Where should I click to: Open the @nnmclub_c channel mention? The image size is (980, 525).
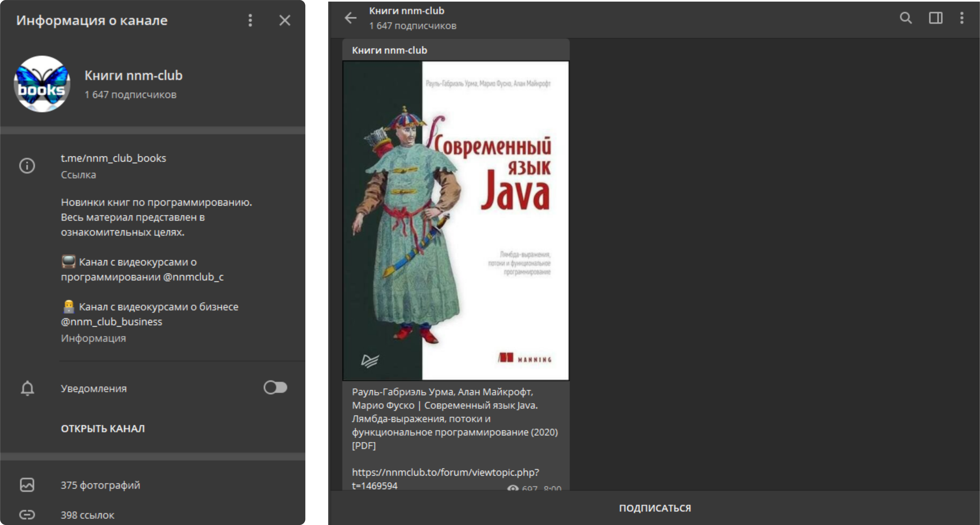[193, 277]
